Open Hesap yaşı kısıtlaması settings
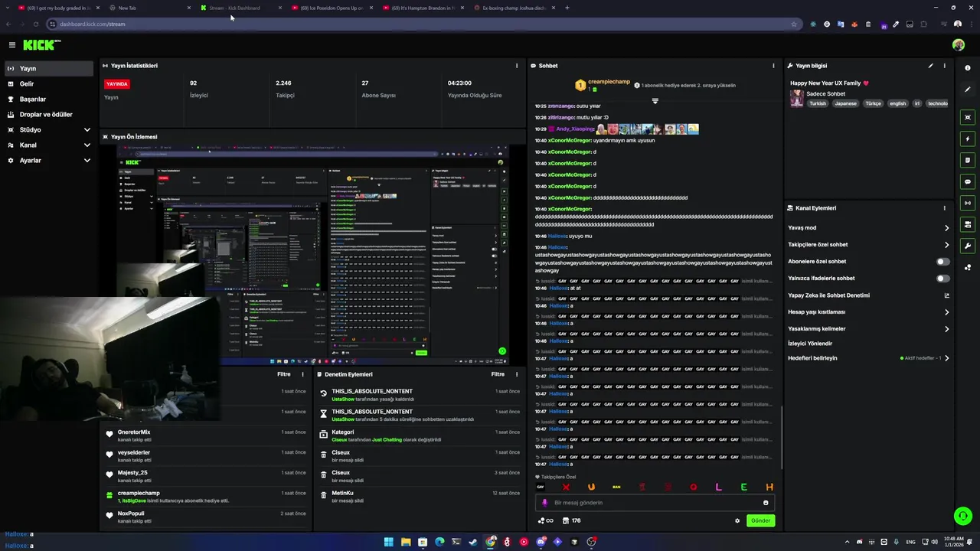 (x=868, y=311)
